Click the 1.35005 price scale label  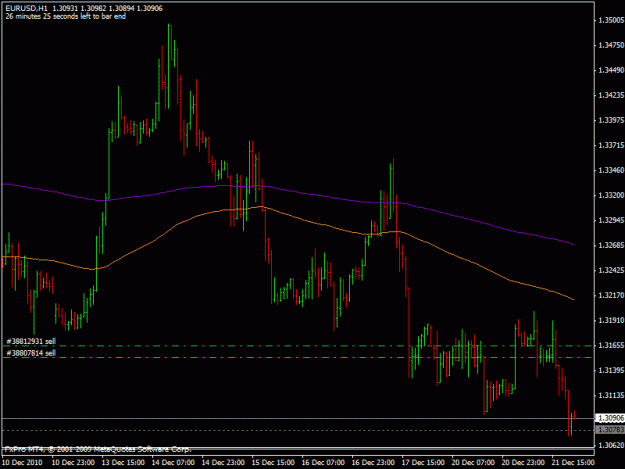pos(611,20)
